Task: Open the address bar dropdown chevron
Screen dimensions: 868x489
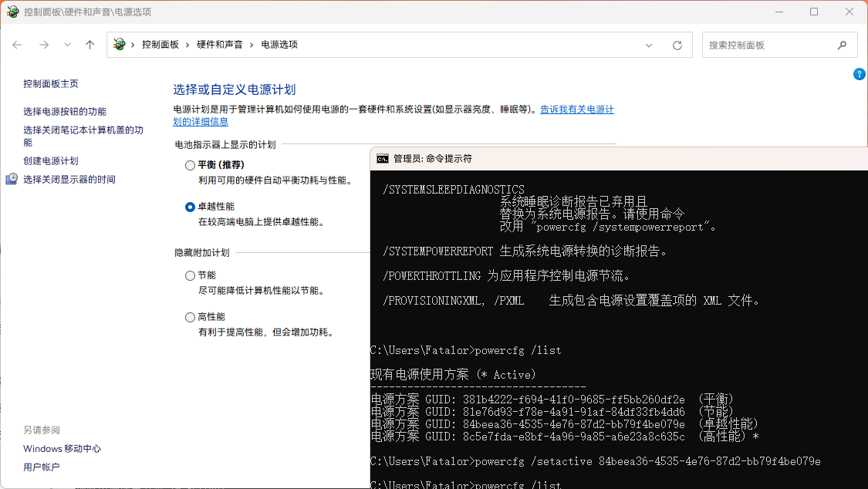Action: tap(649, 45)
